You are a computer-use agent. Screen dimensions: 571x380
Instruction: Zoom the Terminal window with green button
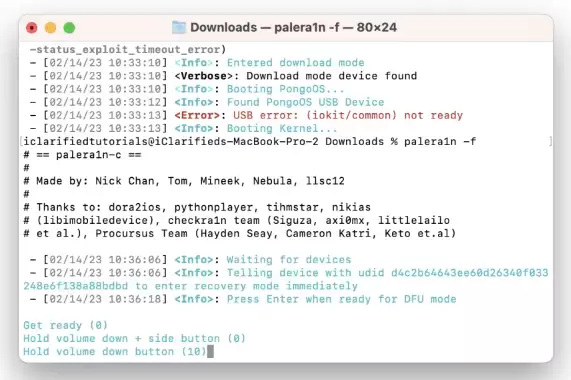69,28
